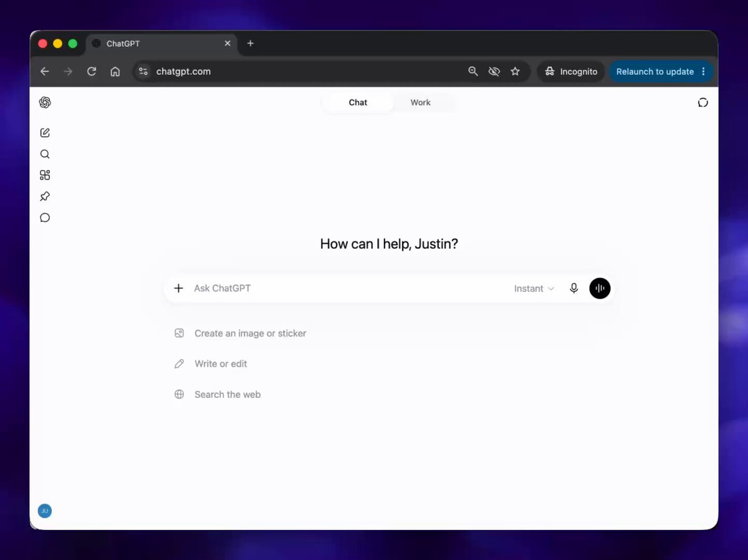The height and width of the screenshot is (560, 748).
Task: Click the plus attach button in prompt box
Action: coord(179,288)
